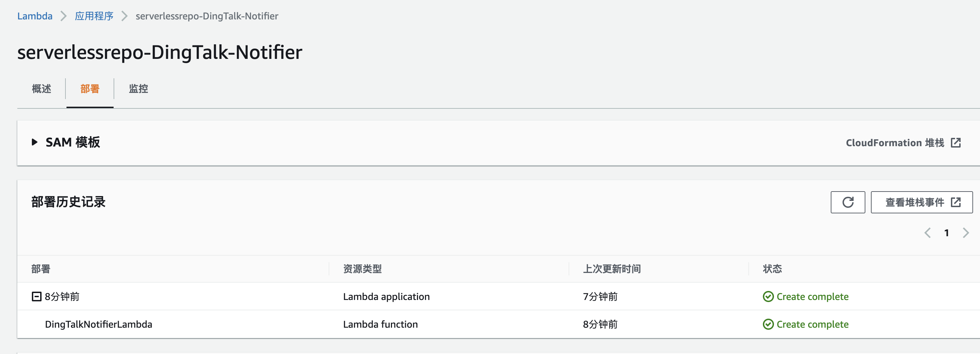
Task: Go to the previous page of deployments
Action: coord(927,232)
